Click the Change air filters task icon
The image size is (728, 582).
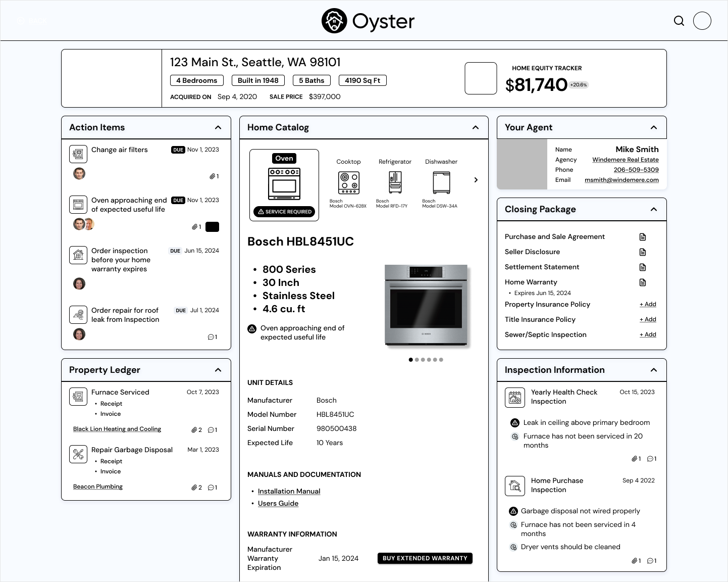(78, 154)
